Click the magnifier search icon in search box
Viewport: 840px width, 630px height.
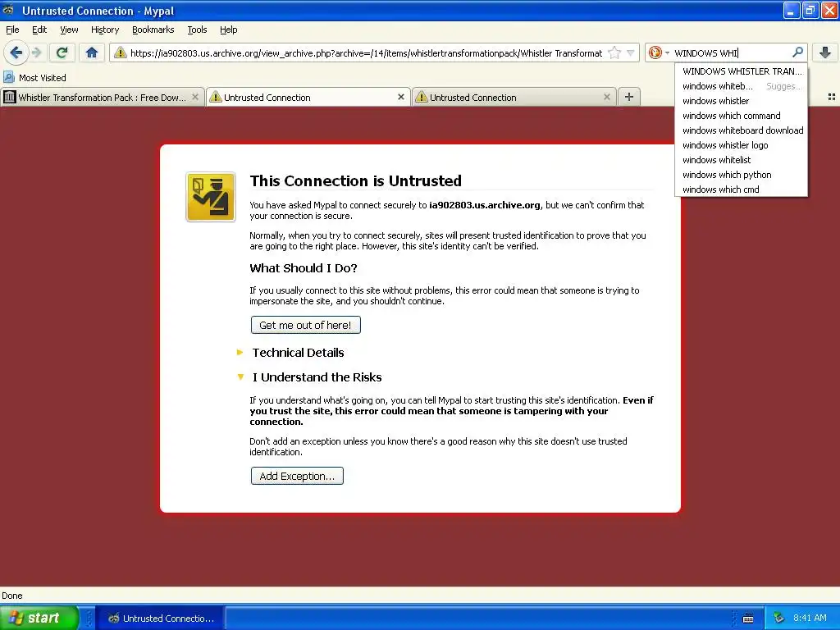coord(797,52)
